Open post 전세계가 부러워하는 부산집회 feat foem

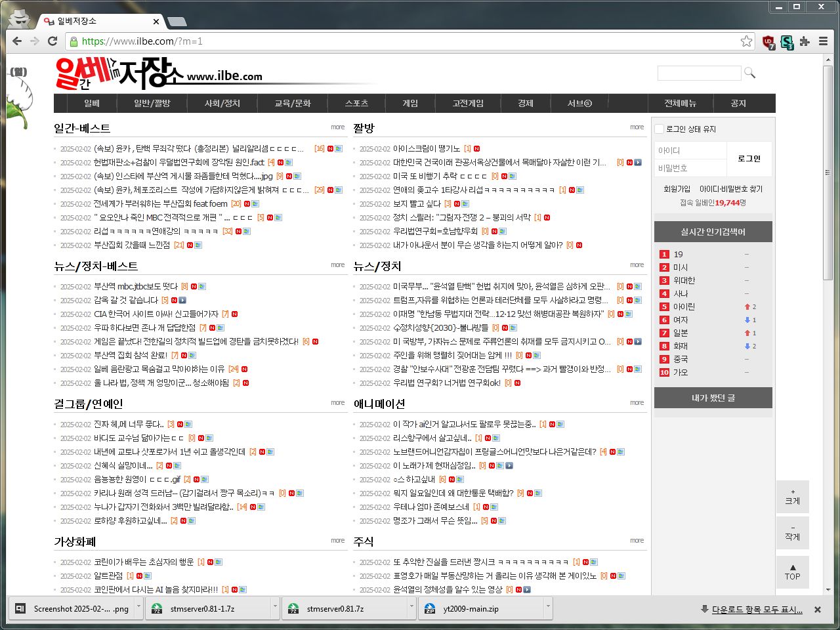161,204
